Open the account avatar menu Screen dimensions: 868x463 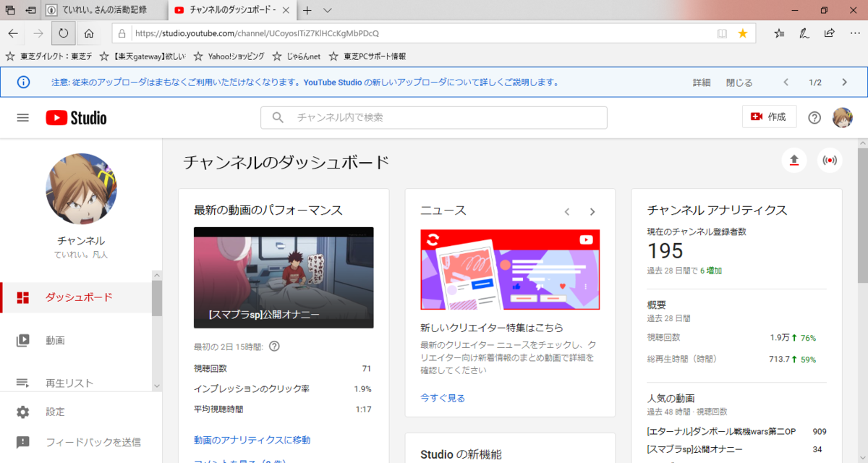[x=843, y=117]
